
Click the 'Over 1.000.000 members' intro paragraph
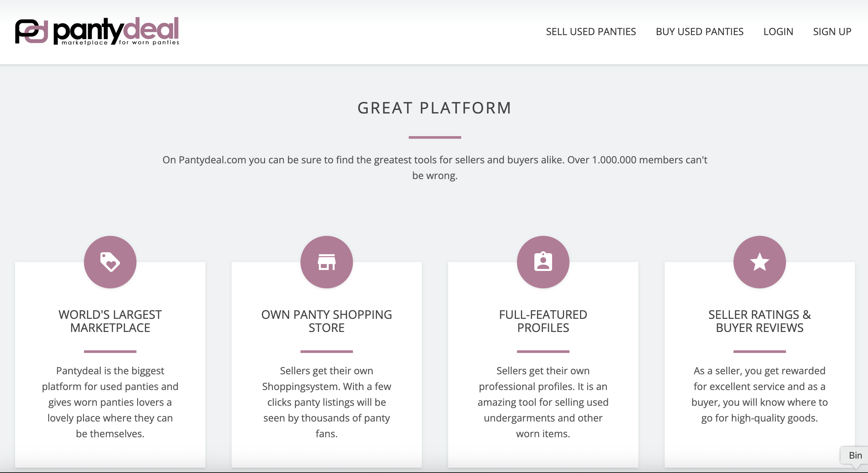coord(435,167)
